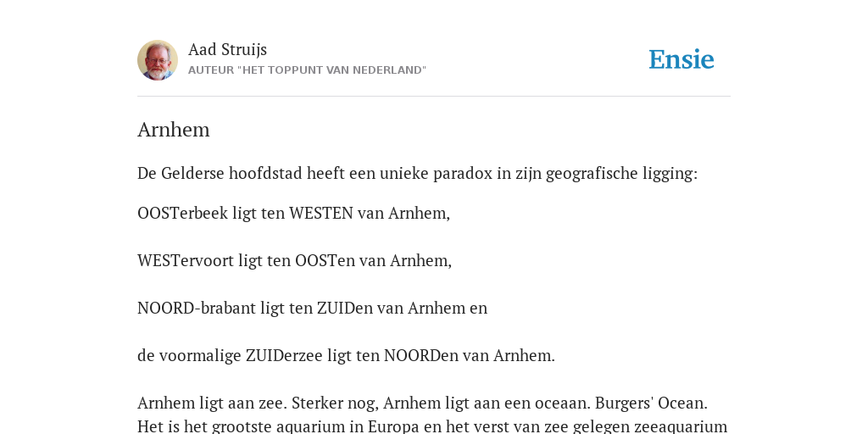The width and height of the screenshot is (868, 434).
Task: Click the words "geografische ligging"
Action: (621, 175)
